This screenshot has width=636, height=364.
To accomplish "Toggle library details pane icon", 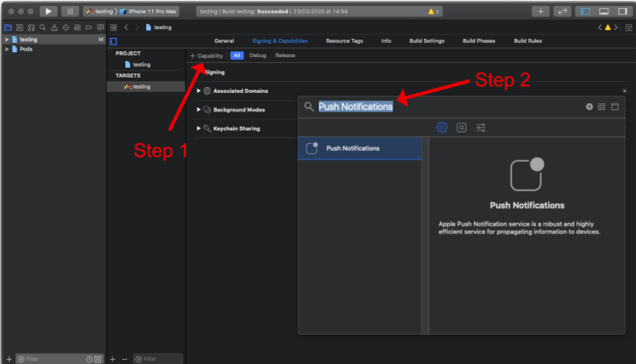I will click(x=615, y=107).
